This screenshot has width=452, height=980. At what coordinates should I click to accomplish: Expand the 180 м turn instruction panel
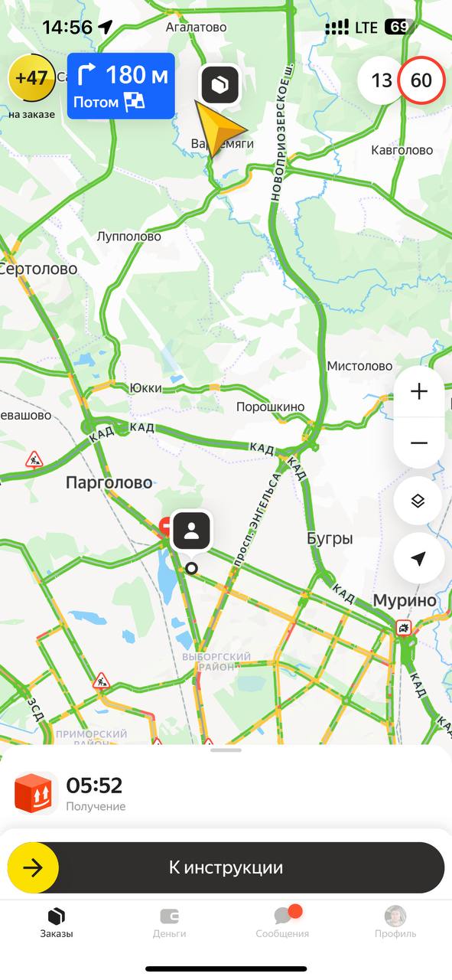pos(121,86)
